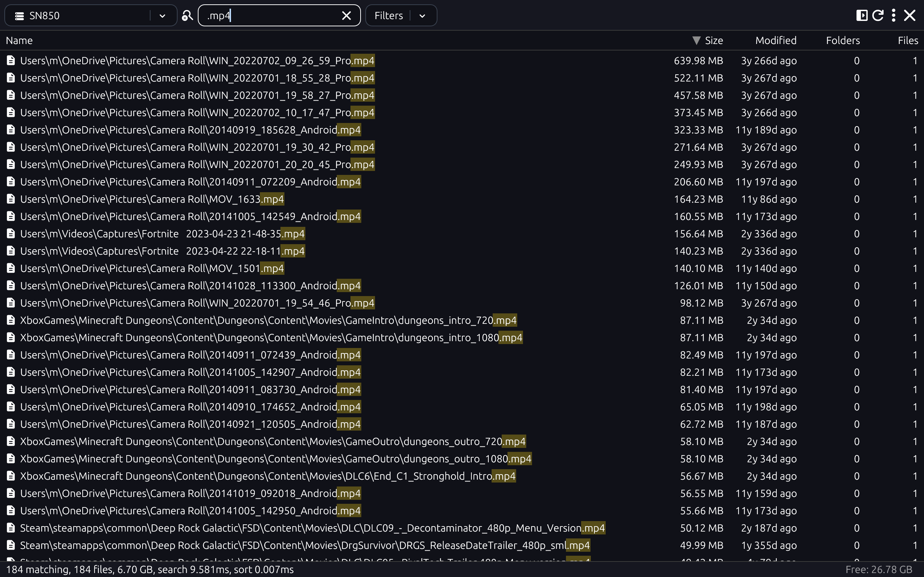The image size is (924, 577).
Task: Sort by the Folders column header
Action: 843,40
